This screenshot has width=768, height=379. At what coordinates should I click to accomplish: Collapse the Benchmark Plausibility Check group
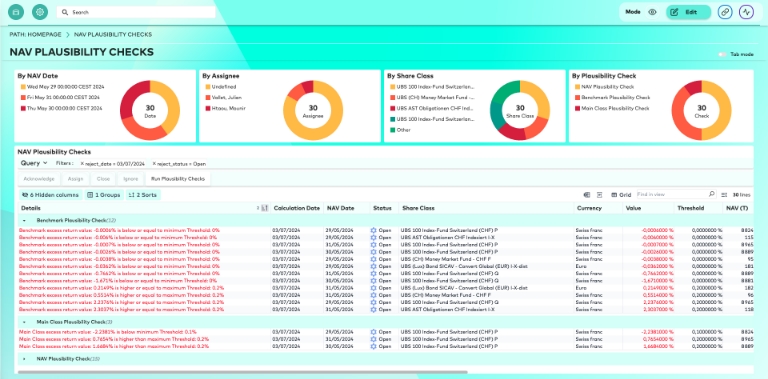24,220
